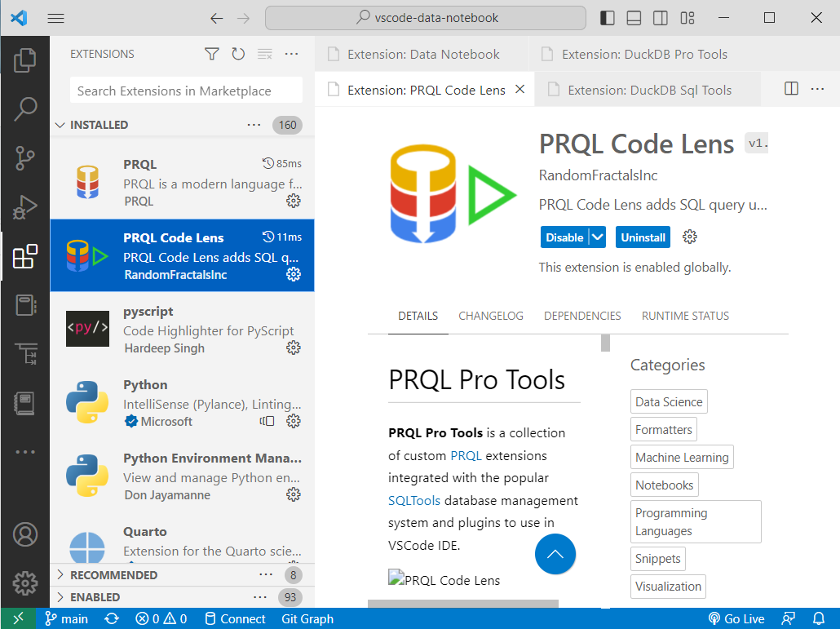840x629 pixels.
Task: Show additional views ellipsis in activity bar
Action: point(24,452)
